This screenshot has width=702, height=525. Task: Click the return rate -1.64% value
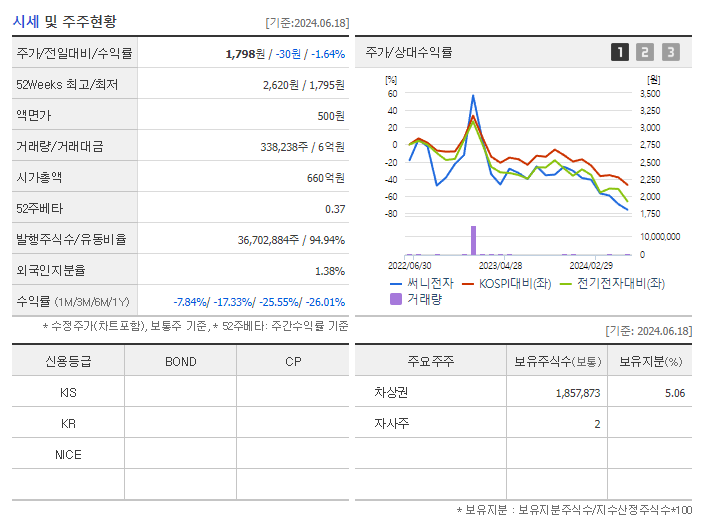pos(328,54)
